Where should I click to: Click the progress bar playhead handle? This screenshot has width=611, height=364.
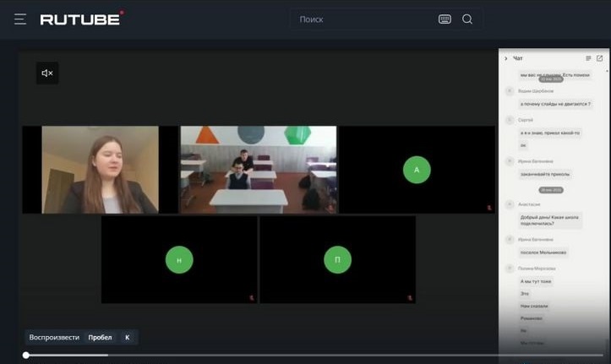[x=25, y=355]
